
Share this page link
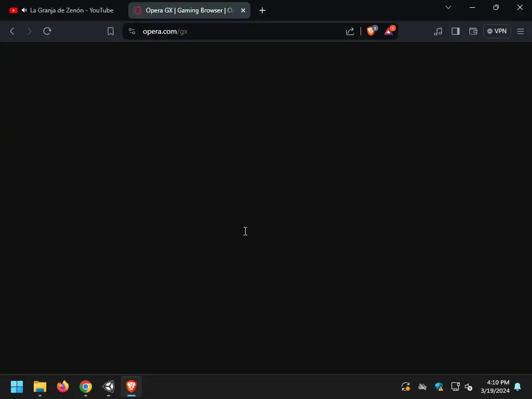[x=350, y=31]
